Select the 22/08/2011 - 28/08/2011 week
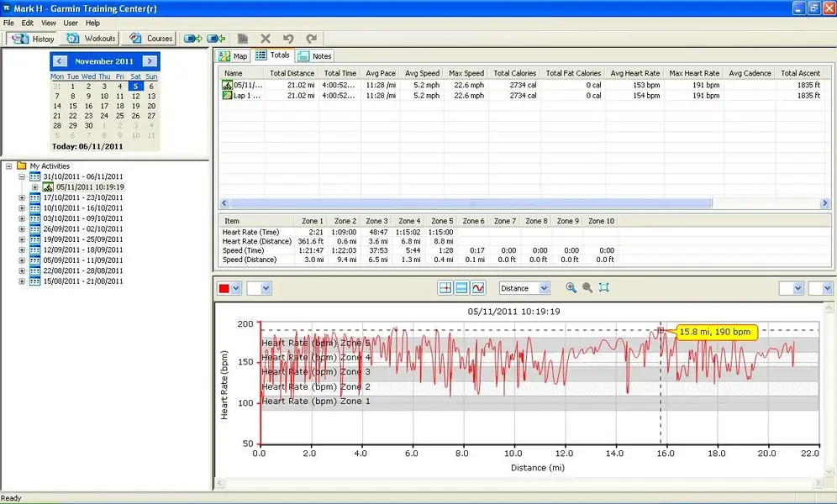Image resolution: width=837 pixels, height=504 pixels. [x=82, y=271]
